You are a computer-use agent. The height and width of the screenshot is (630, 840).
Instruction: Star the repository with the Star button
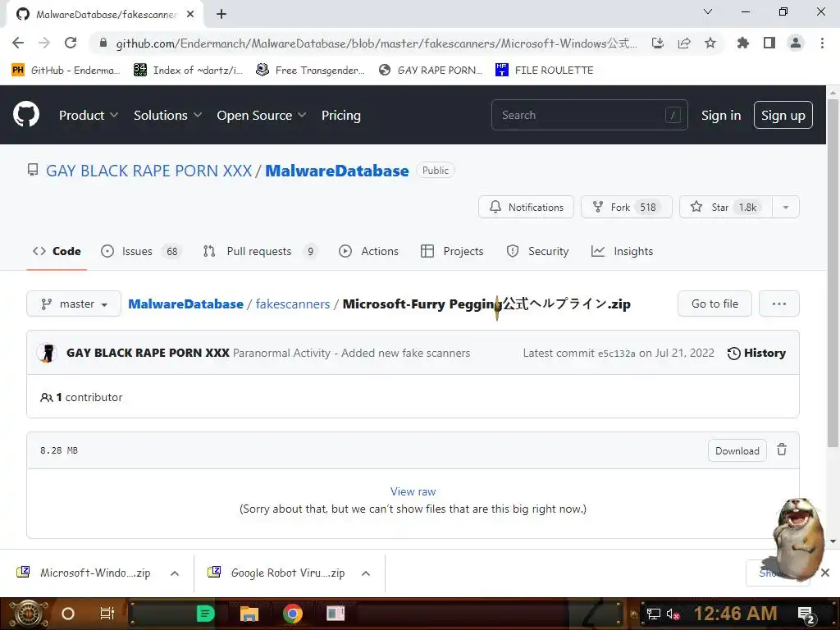726,208
